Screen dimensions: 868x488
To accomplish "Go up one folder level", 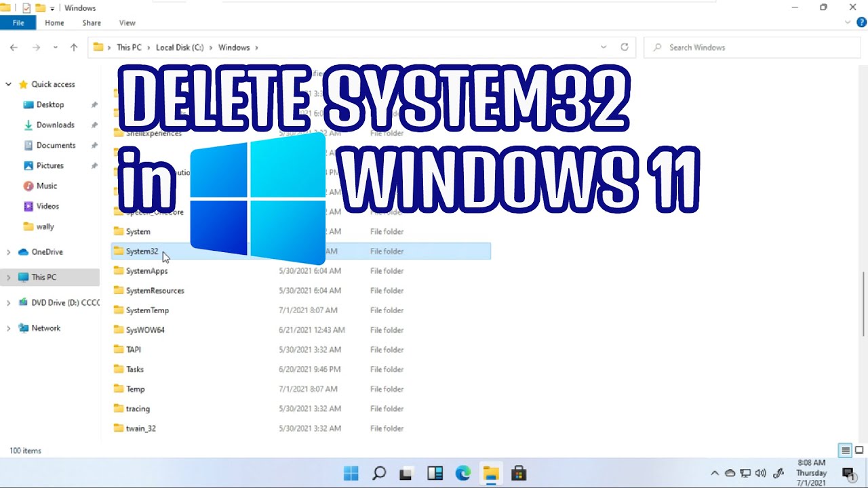I will click(74, 47).
